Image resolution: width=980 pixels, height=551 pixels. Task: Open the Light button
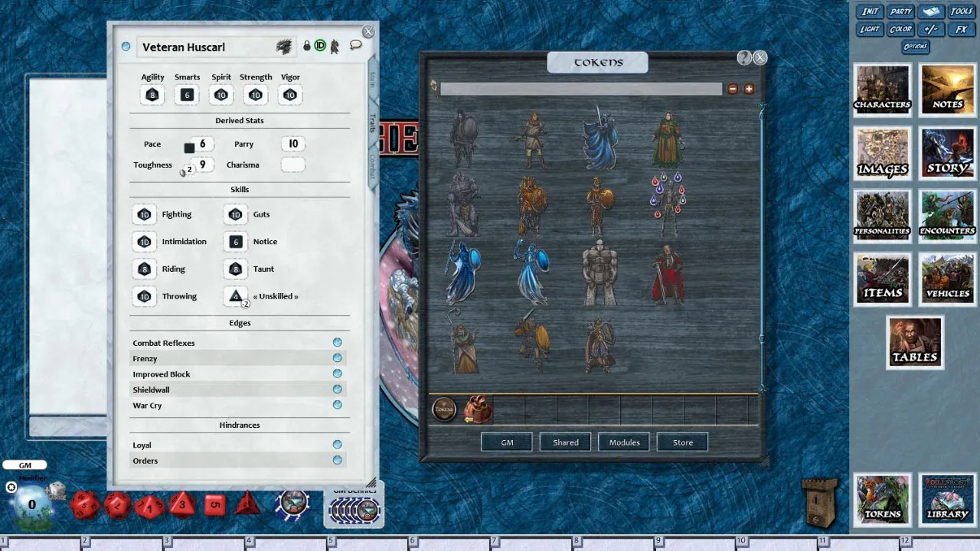pos(870,29)
